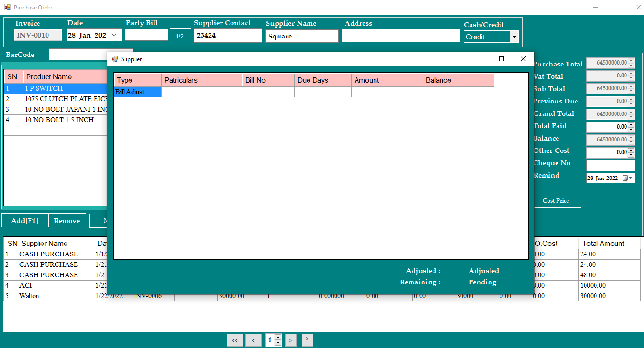Click the Cheque No input field
Screen dimensions: 644x348
click(x=610, y=166)
